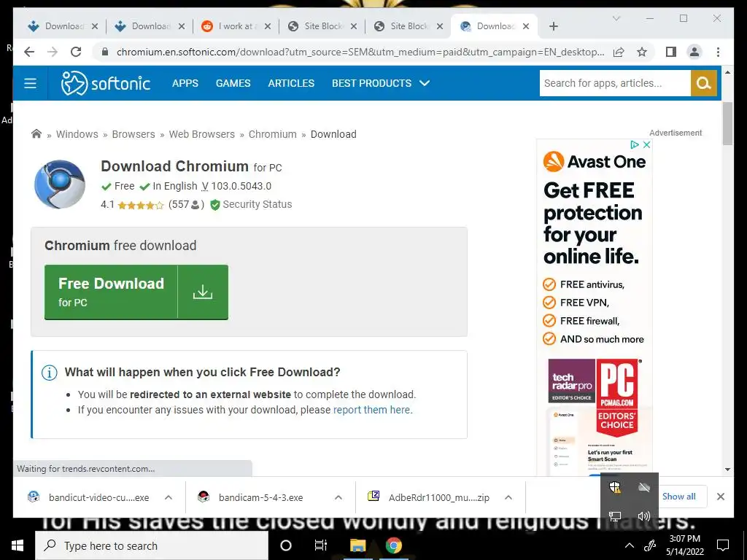Click the Chrome address bar URL
Viewport: 747px width, 560px height.
coord(360,52)
